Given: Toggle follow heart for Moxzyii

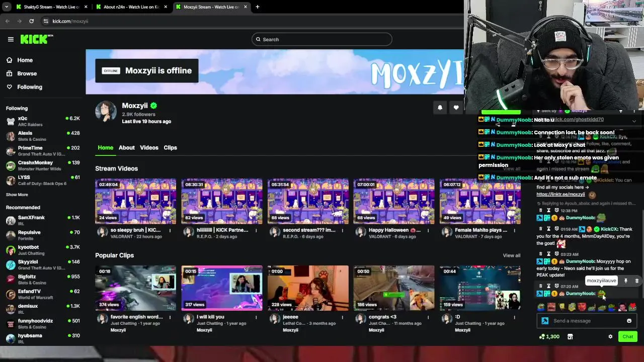Looking at the screenshot, I should [x=456, y=107].
